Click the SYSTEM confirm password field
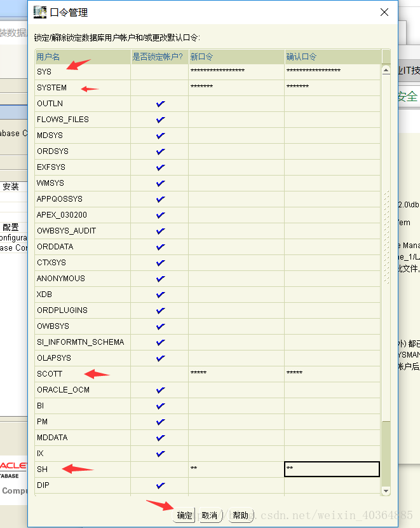 (x=332, y=88)
